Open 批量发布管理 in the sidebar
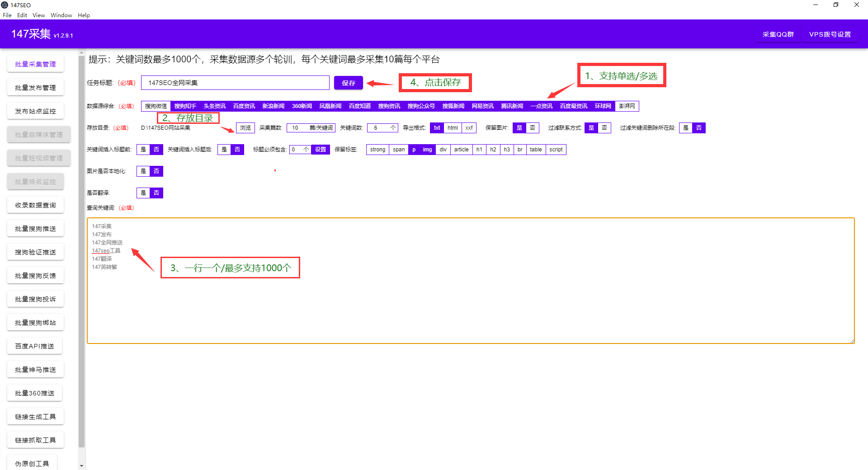Screen dimensions: 868x470 [x=35, y=88]
